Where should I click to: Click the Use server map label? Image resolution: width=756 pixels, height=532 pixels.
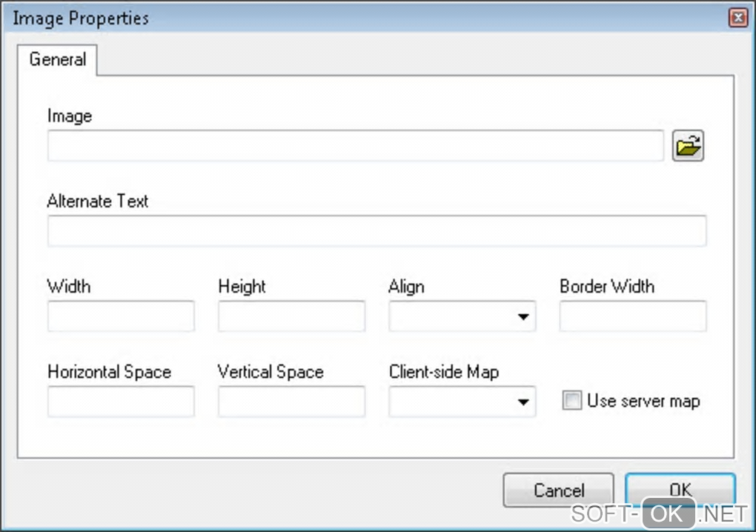[643, 402]
